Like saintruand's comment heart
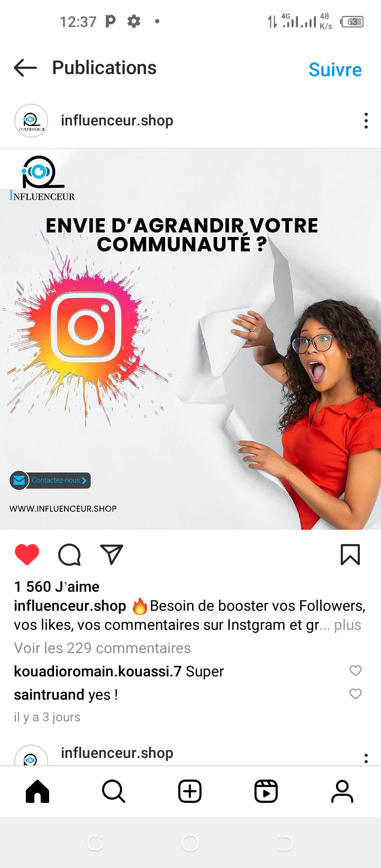381x868 pixels. pos(356,694)
